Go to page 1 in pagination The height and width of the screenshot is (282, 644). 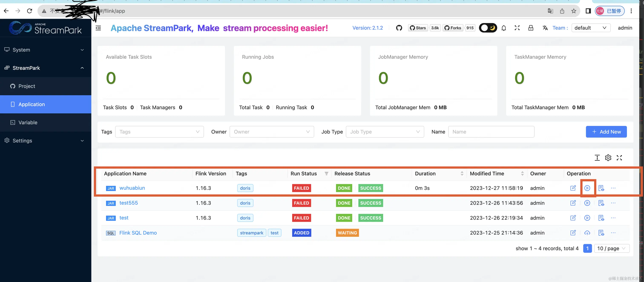(587, 248)
